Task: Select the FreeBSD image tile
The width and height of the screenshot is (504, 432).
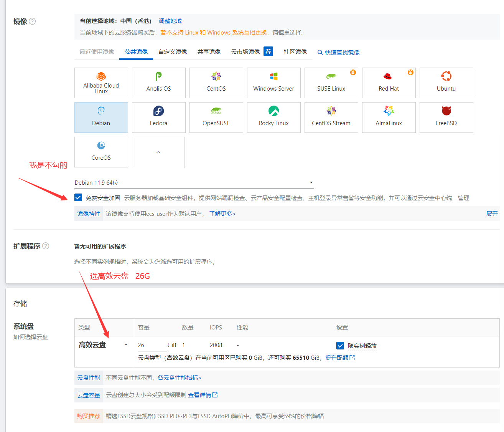Action: tap(446, 118)
